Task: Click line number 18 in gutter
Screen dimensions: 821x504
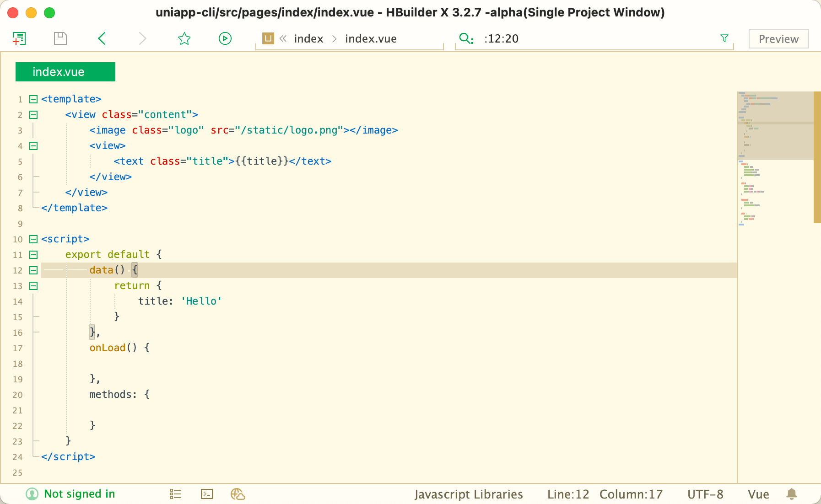Action: [x=17, y=364]
